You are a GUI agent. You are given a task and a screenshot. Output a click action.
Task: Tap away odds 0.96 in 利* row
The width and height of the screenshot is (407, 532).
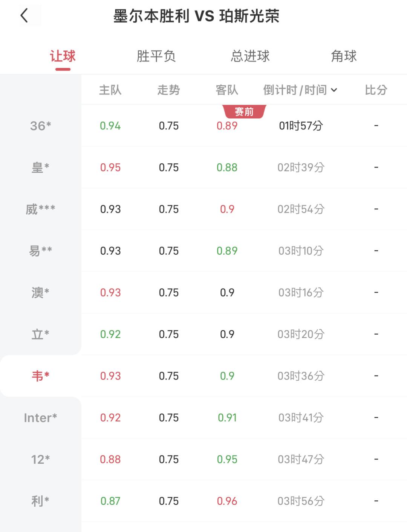tap(227, 501)
